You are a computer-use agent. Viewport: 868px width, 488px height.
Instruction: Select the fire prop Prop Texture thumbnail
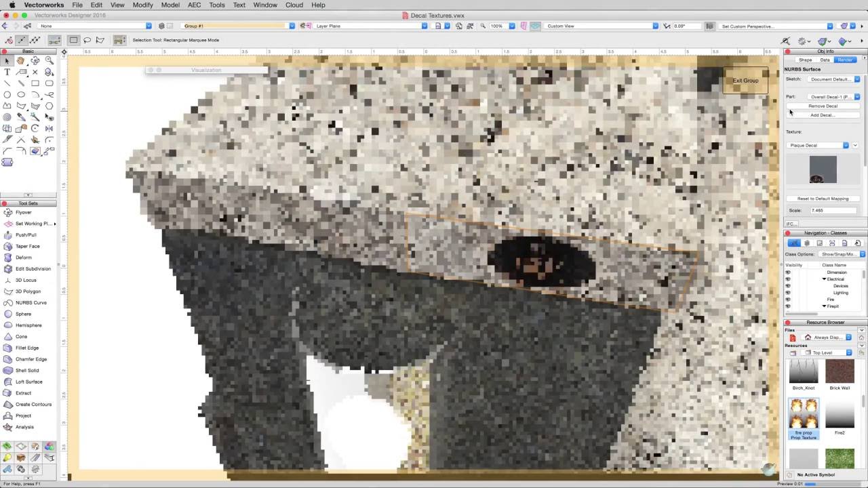804,413
